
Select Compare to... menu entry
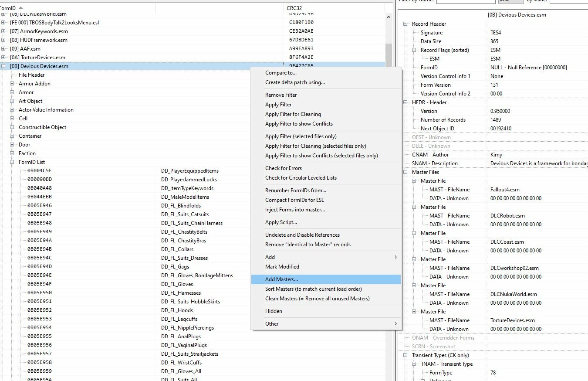(326, 73)
